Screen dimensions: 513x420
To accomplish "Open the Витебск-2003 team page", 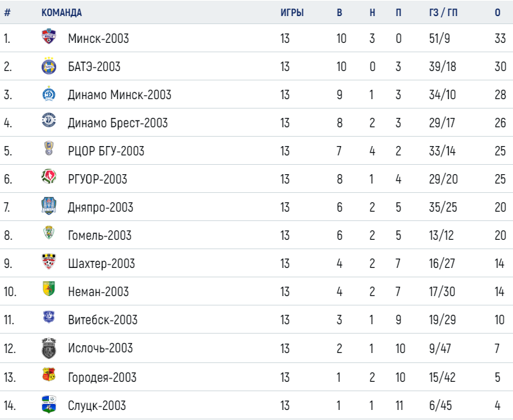I will (x=102, y=320).
